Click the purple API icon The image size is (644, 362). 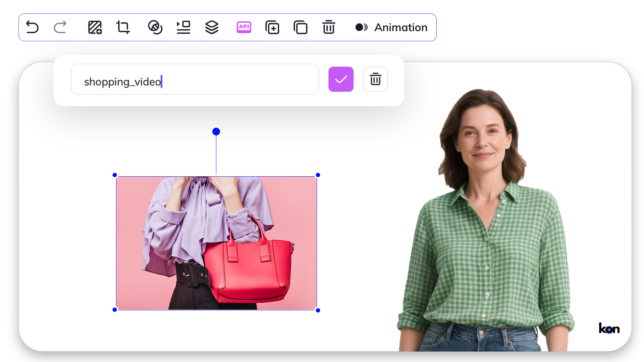(x=244, y=27)
